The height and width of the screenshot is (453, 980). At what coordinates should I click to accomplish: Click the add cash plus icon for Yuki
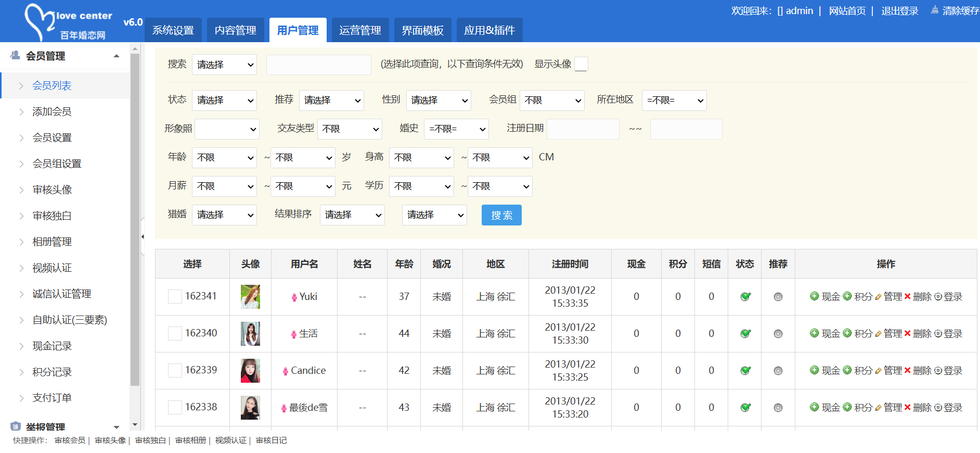(814, 296)
